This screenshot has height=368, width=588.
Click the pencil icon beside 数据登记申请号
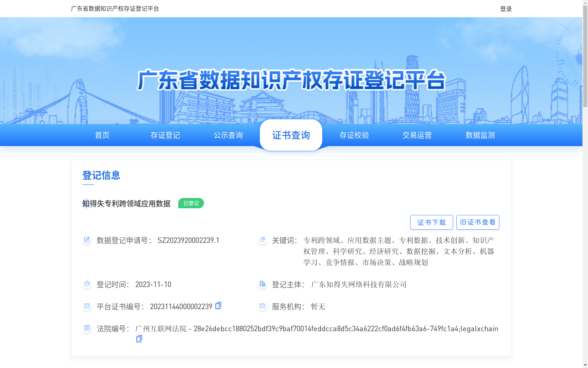click(87, 240)
